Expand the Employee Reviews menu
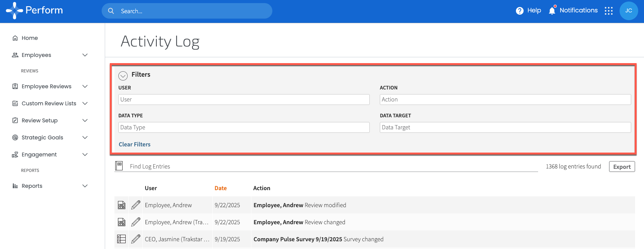 85,86
